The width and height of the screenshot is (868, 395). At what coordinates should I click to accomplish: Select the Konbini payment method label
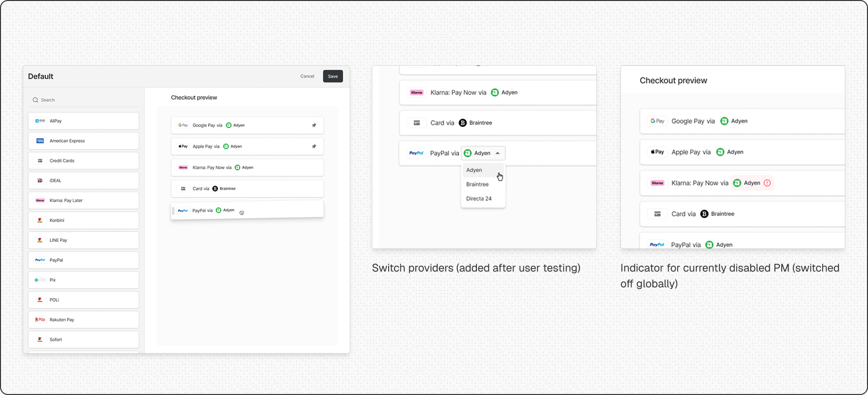tap(57, 220)
